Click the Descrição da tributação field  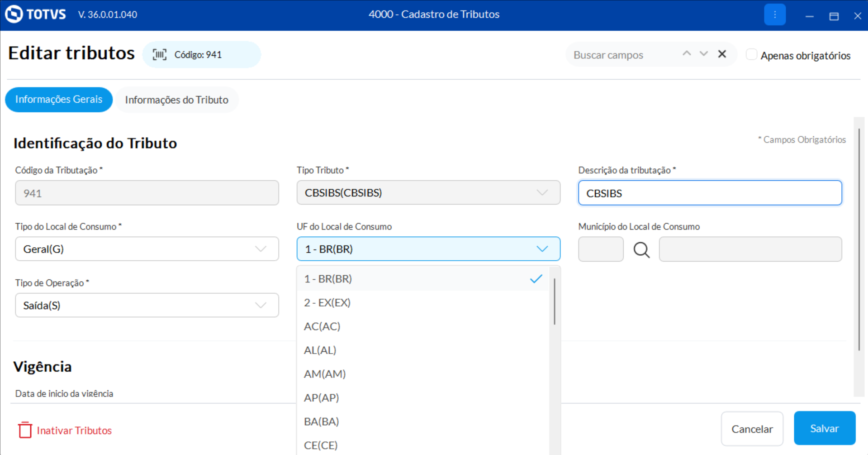point(709,193)
